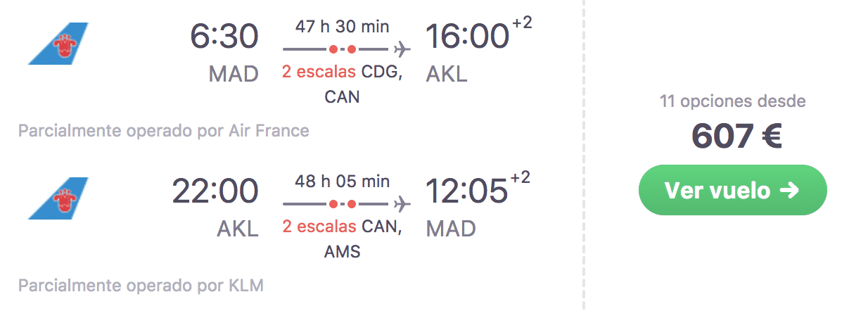The height and width of the screenshot is (311, 868).
Task: Click the plane icon on outbound route line
Action: (402, 49)
